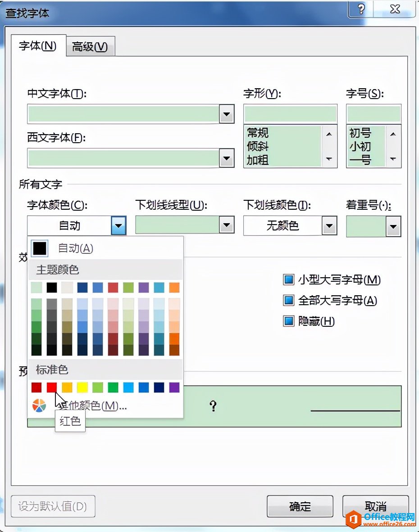Toggle the 全部大写字母(A) checkbox
Viewport: 419px width, 532px height.
[x=289, y=300]
